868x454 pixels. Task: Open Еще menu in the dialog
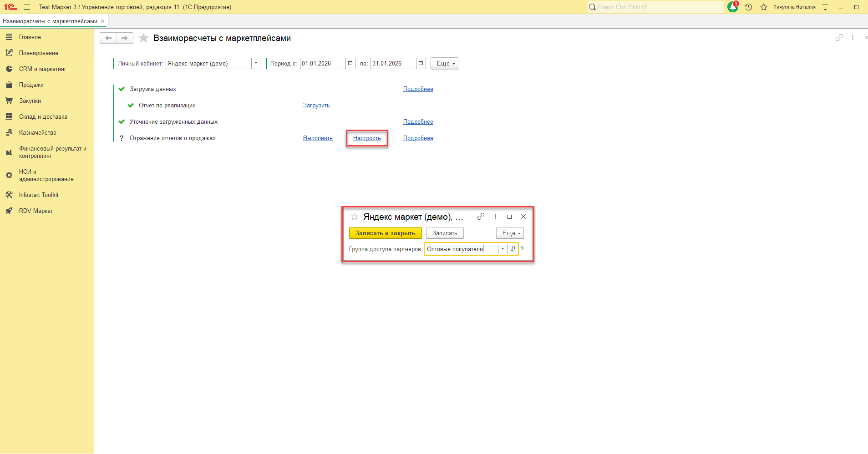click(510, 233)
